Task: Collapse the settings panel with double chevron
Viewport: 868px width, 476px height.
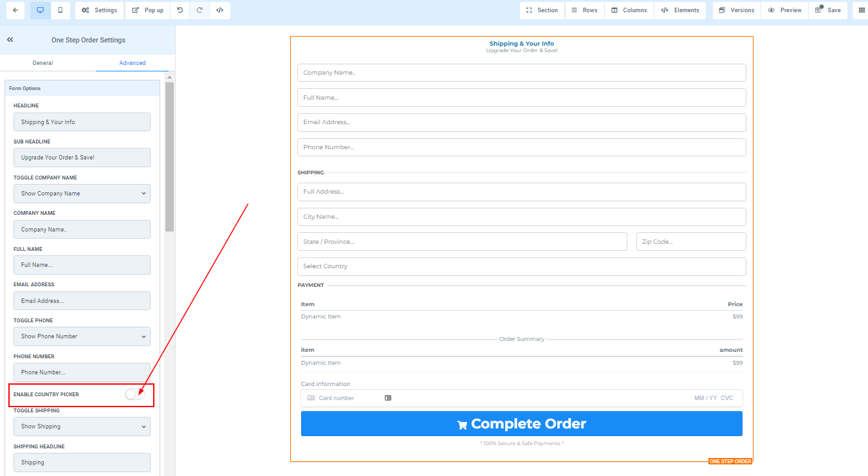Action: click(x=10, y=40)
